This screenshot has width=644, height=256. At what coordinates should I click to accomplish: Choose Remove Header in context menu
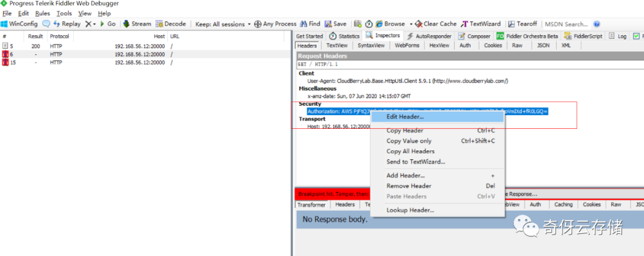pos(438,186)
